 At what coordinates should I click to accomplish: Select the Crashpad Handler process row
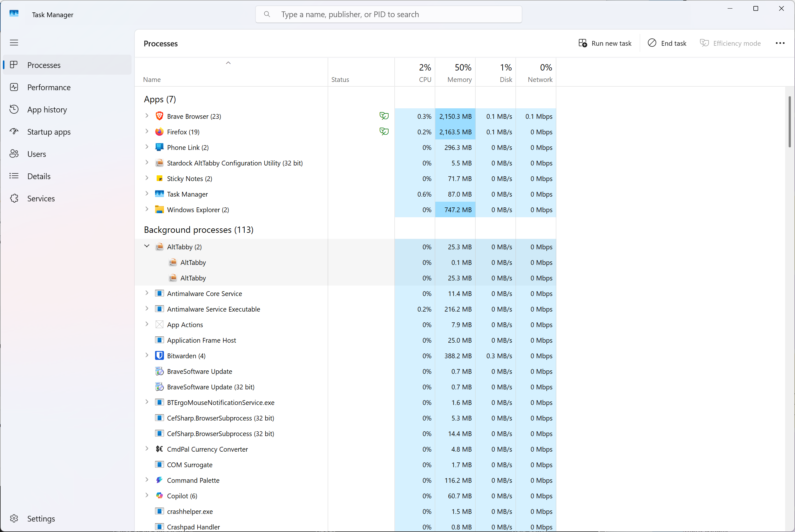tap(346, 527)
